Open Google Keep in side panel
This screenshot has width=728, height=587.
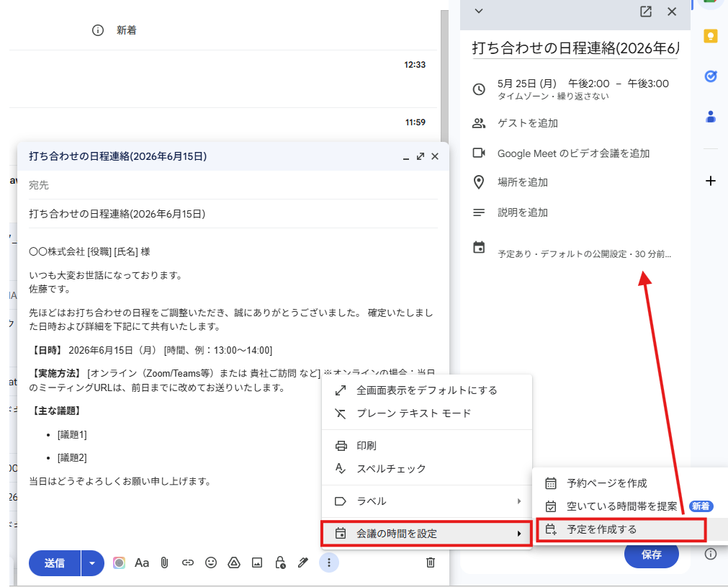pyautogui.click(x=711, y=36)
